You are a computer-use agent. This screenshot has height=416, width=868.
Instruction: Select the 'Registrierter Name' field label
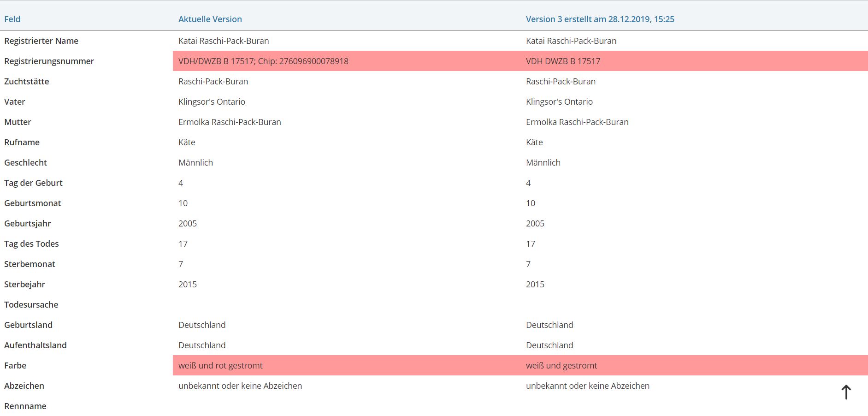pos(41,41)
